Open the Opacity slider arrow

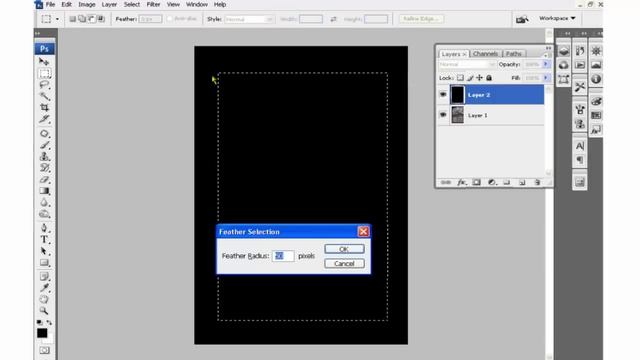pyautogui.click(x=546, y=64)
